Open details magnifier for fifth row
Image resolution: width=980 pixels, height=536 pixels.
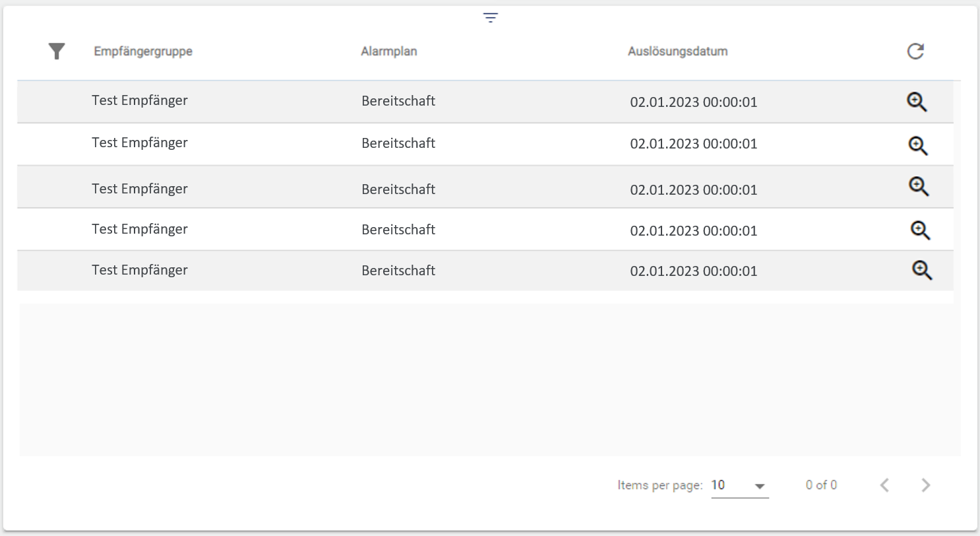921,270
